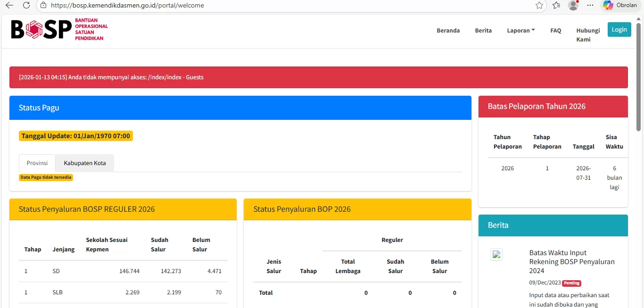Click the Login button
The image size is (644, 308).
[x=619, y=29]
